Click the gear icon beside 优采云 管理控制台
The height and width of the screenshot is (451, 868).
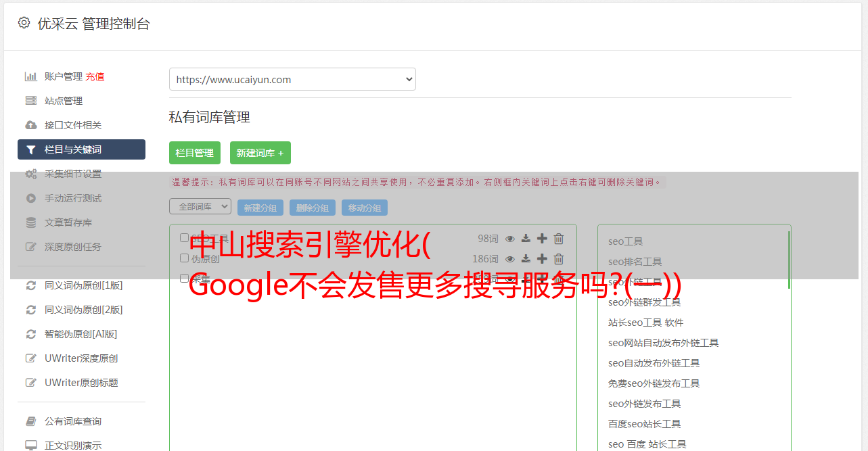[24, 23]
